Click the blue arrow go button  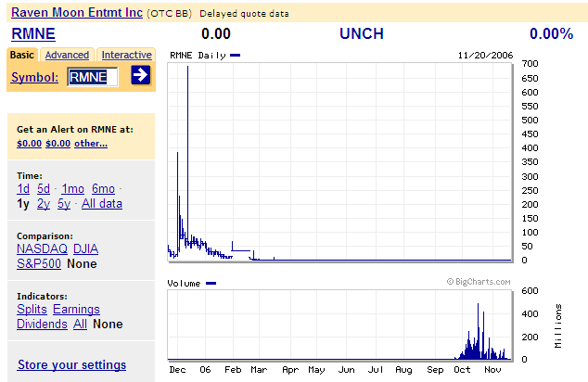pos(141,75)
